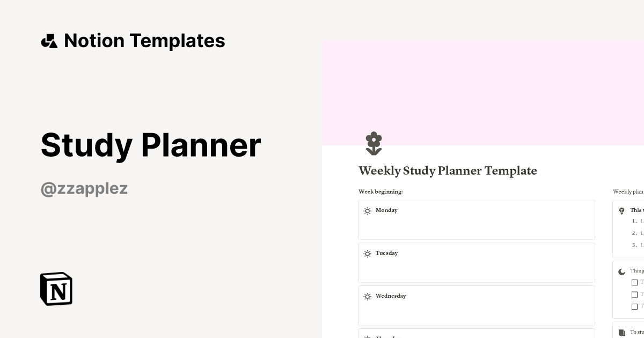Open the @zzapplez creator profile
The image size is (644, 338).
[x=84, y=188]
